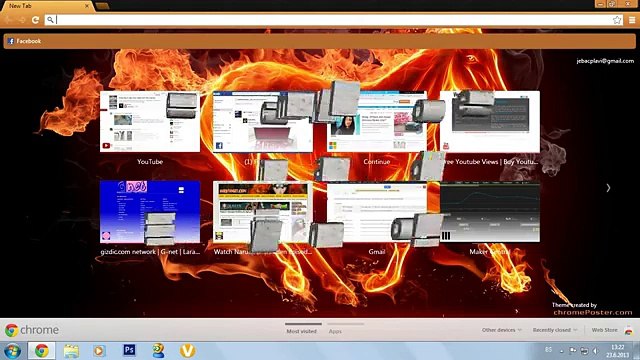640x360 pixels.
Task: Open the Web Store link
Action: (604, 330)
